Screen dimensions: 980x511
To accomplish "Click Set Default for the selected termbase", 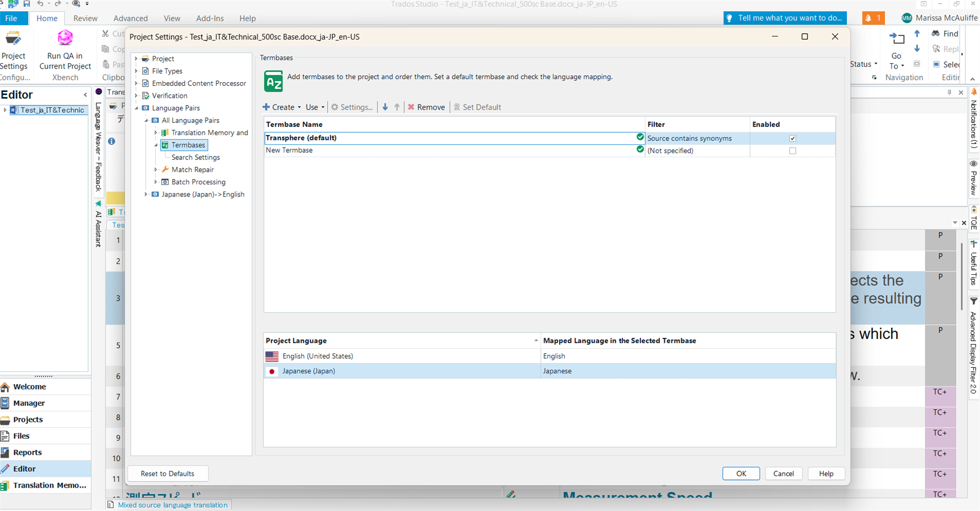I will click(477, 107).
